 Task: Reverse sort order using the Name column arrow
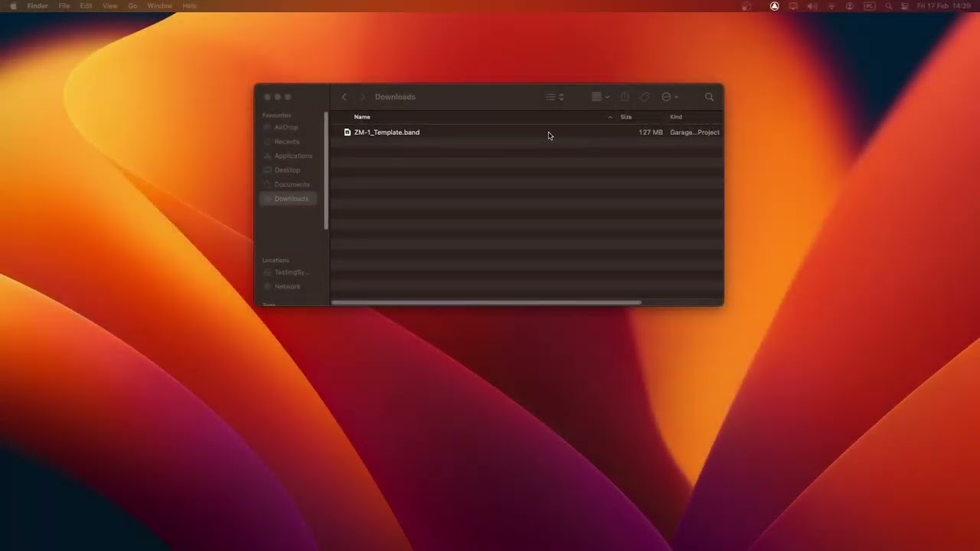(610, 117)
